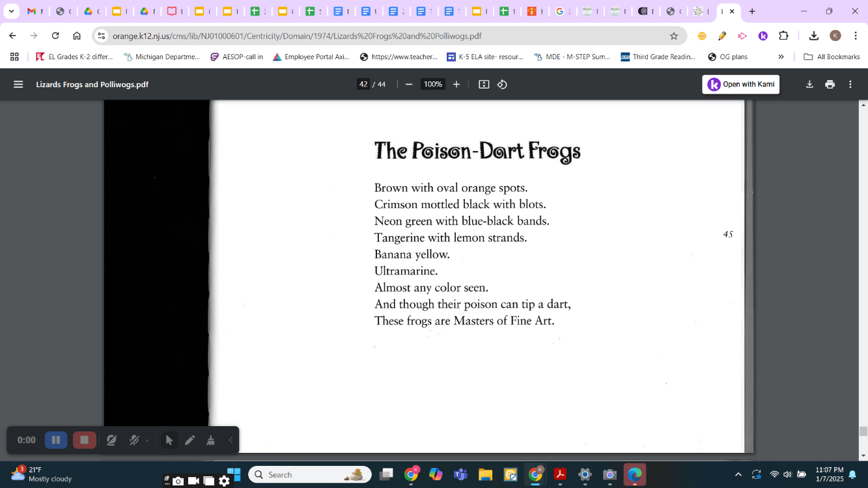Image resolution: width=868 pixels, height=488 pixels.
Task: Open the tab search dropdown arrow
Action: tap(11, 11)
